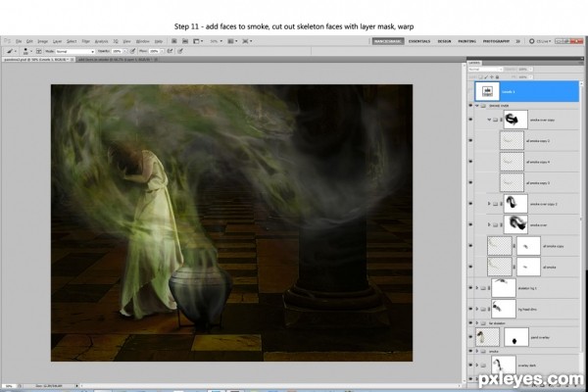Open the View Extras dropdown icon

click(198, 41)
